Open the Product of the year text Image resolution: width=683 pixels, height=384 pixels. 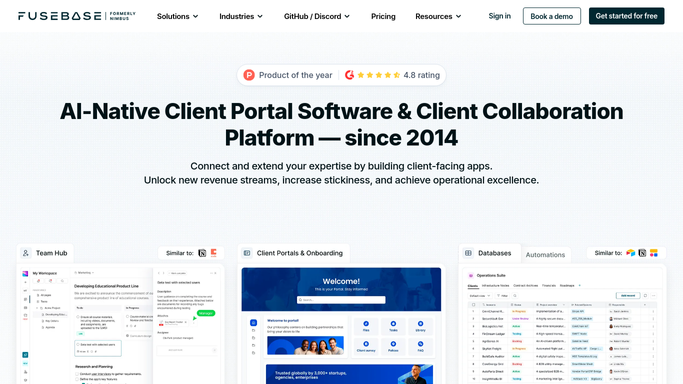(x=295, y=75)
